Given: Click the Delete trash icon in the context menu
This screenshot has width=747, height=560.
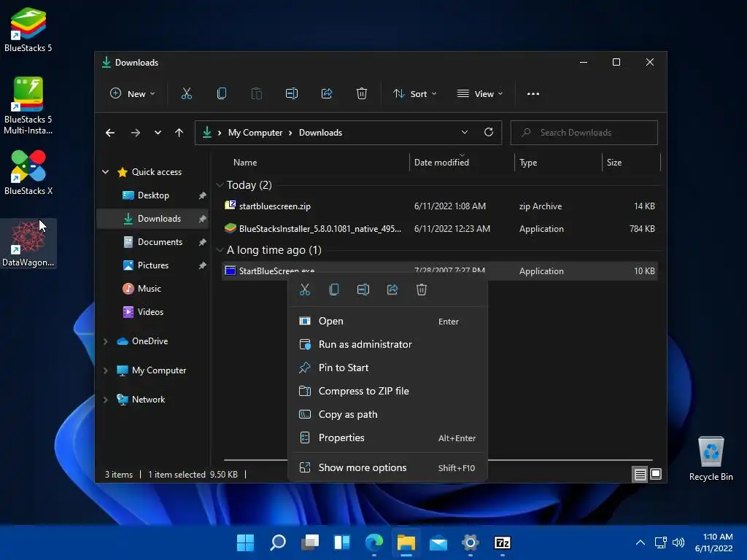Looking at the screenshot, I should [422, 289].
